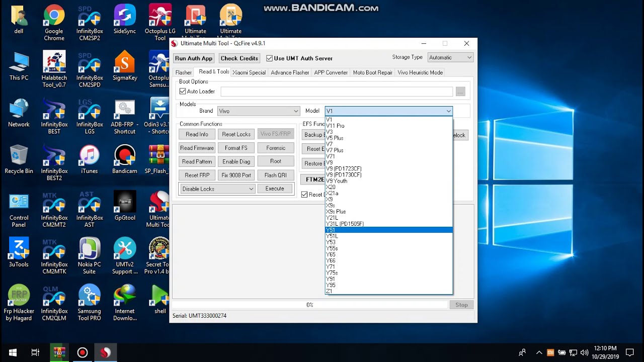Open the Brand dropdown showing Vivo

point(258,111)
